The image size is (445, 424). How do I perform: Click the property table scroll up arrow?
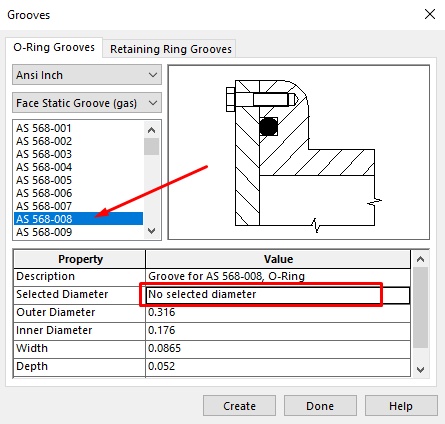[420, 259]
